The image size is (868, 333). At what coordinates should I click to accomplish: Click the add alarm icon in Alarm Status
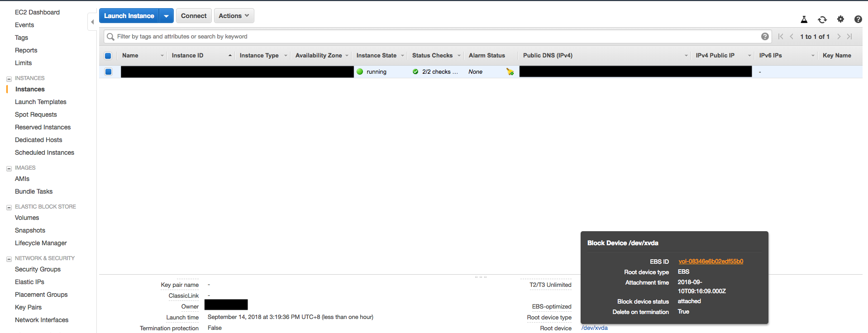[x=510, y=72]
